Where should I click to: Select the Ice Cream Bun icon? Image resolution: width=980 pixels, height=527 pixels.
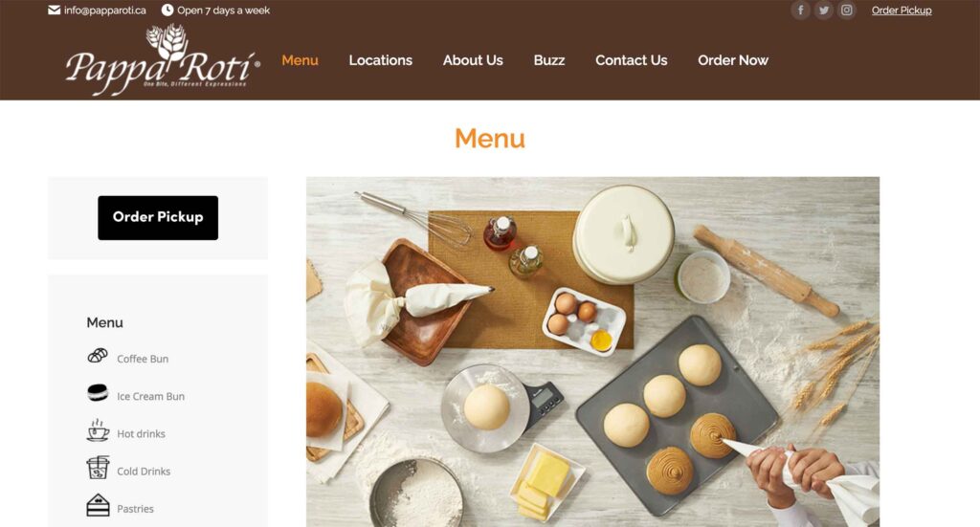click(x=98, y=393)
